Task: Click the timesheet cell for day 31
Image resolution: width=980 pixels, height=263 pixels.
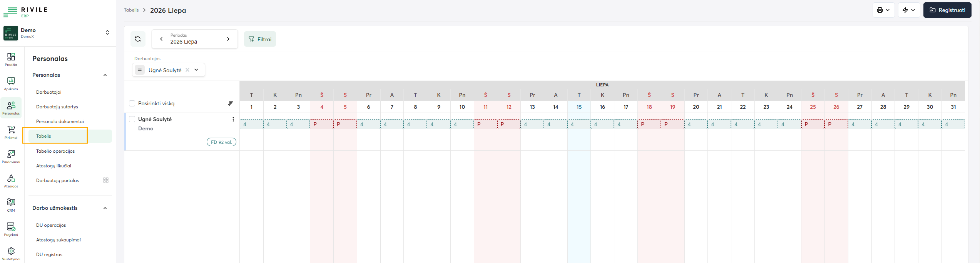Action: (953, 124)
